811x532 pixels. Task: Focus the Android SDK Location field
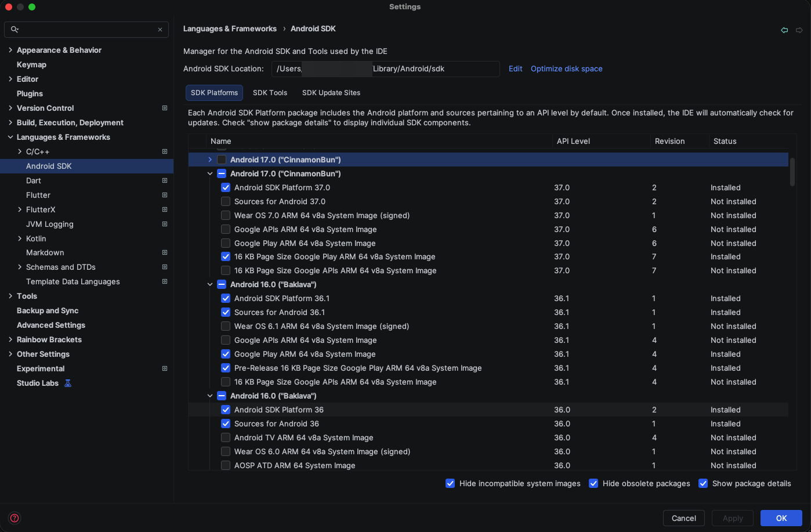click(385, 68)
